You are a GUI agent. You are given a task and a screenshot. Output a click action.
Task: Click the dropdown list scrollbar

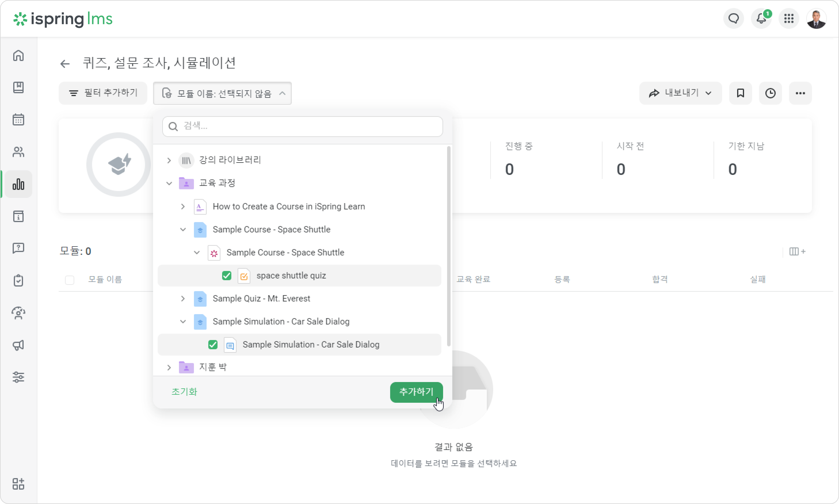tap(449, 246)
